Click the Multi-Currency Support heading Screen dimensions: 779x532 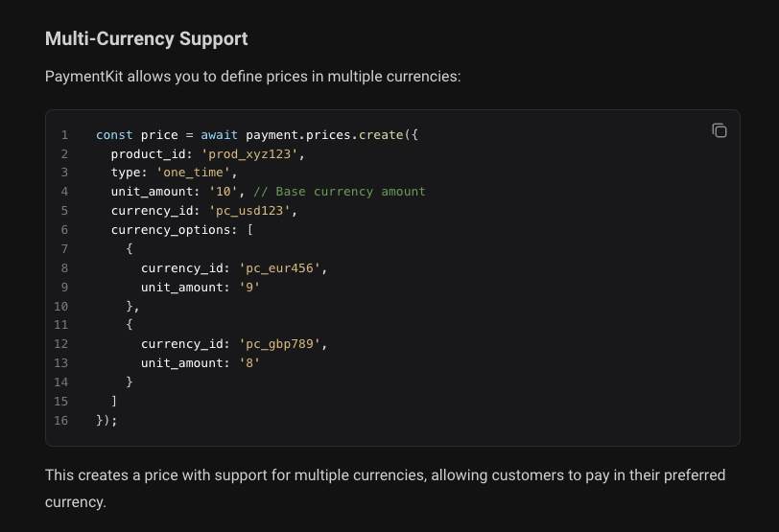tap(147, 39)
